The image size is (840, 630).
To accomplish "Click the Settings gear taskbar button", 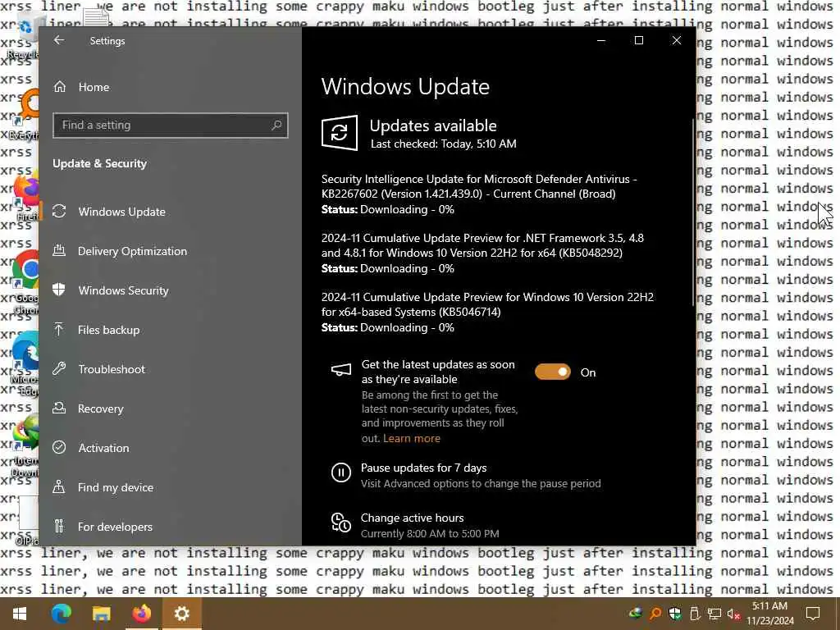I will pyautogui.click(x=181, y=614).
